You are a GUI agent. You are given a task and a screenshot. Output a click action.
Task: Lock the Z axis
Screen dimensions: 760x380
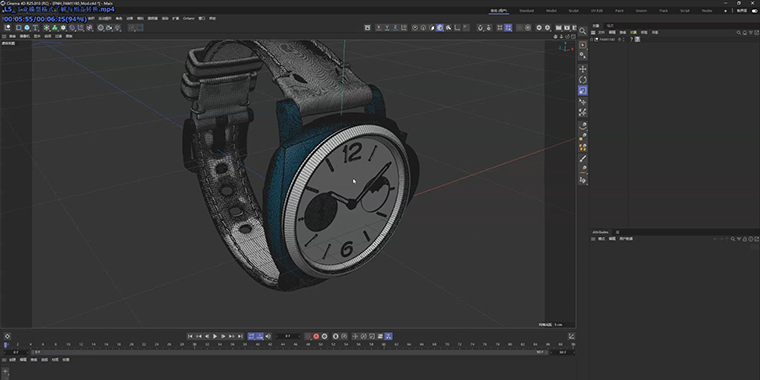pos(396,28)
